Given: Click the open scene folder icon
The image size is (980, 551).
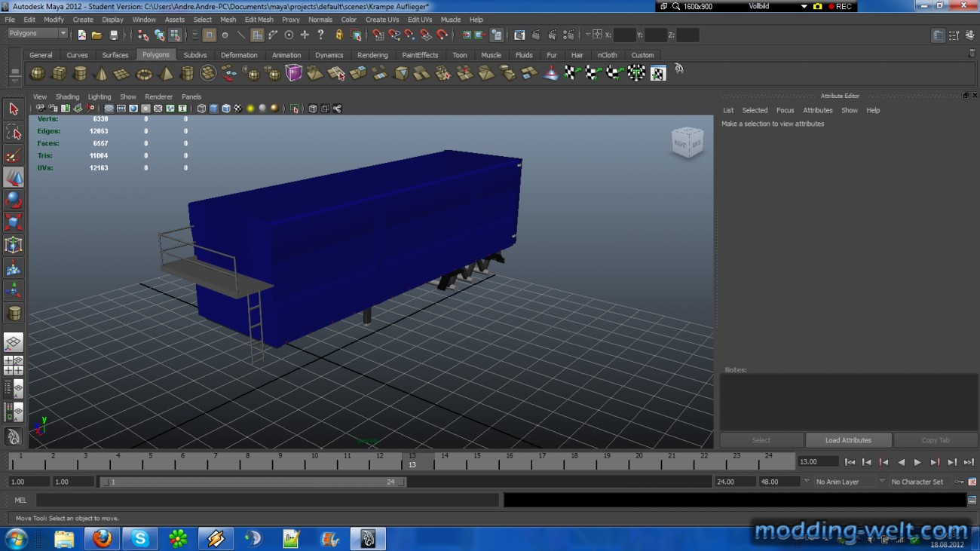Looking at the screenshot, I should pyautogui.click(x=97, y=35).
